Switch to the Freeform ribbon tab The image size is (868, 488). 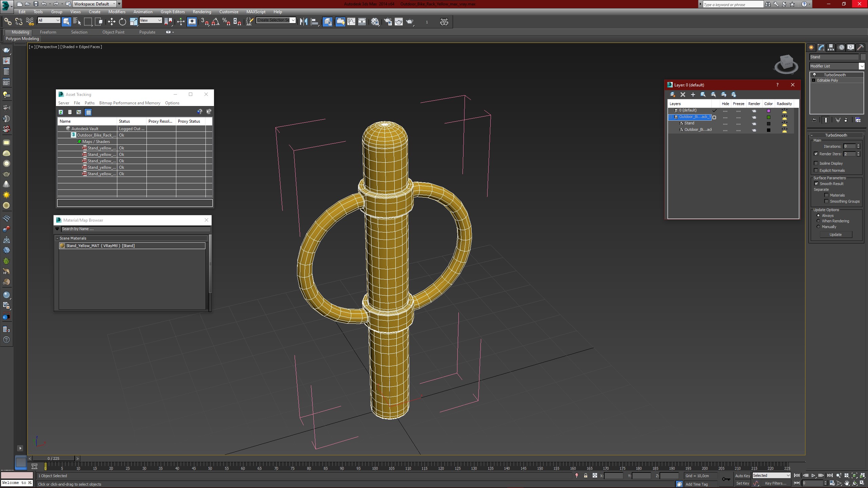pos(48,32)
